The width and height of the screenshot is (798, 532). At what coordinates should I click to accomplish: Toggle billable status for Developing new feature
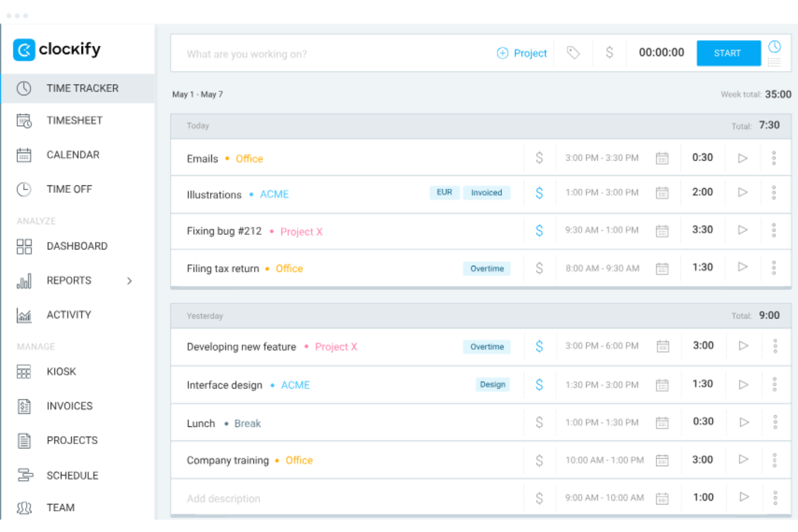pos(539,346)
